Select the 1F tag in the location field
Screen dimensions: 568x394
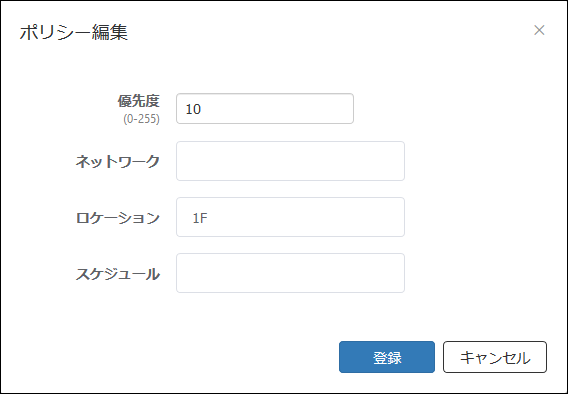pos(200,218)
